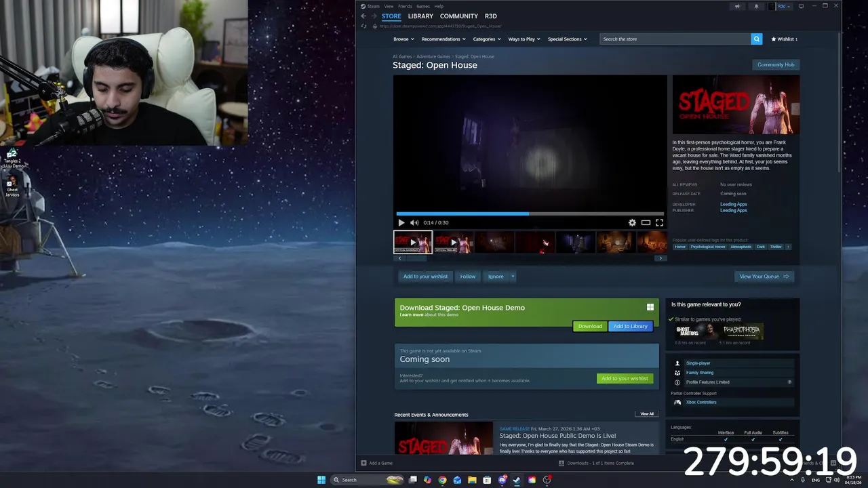
Task: Open Task View on taskbar
Action: 412,480
